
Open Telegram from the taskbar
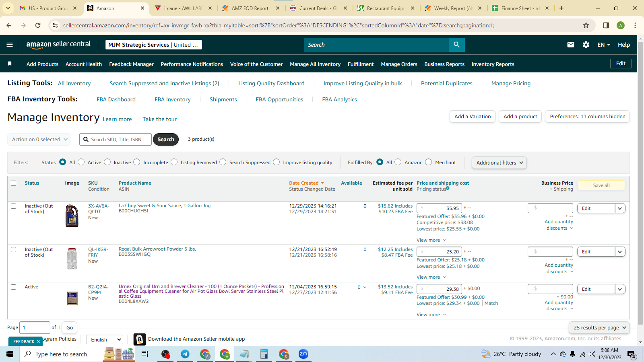click(x=185, y=354)
